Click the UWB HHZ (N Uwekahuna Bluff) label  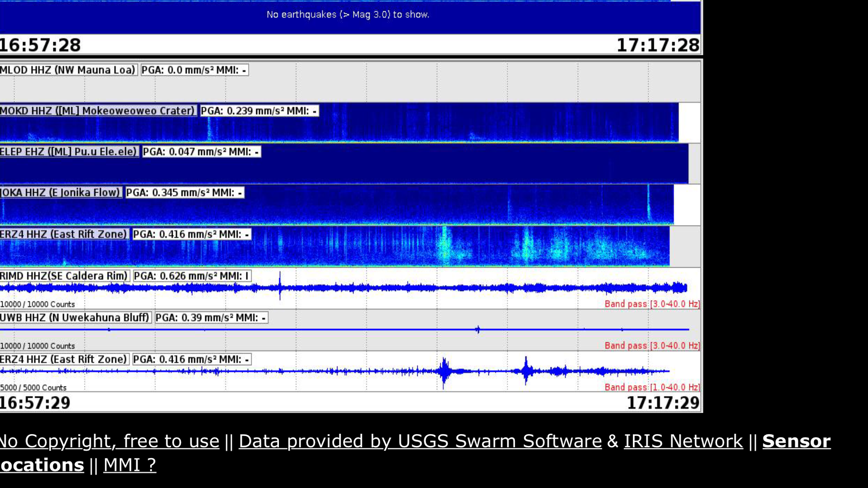75,317
